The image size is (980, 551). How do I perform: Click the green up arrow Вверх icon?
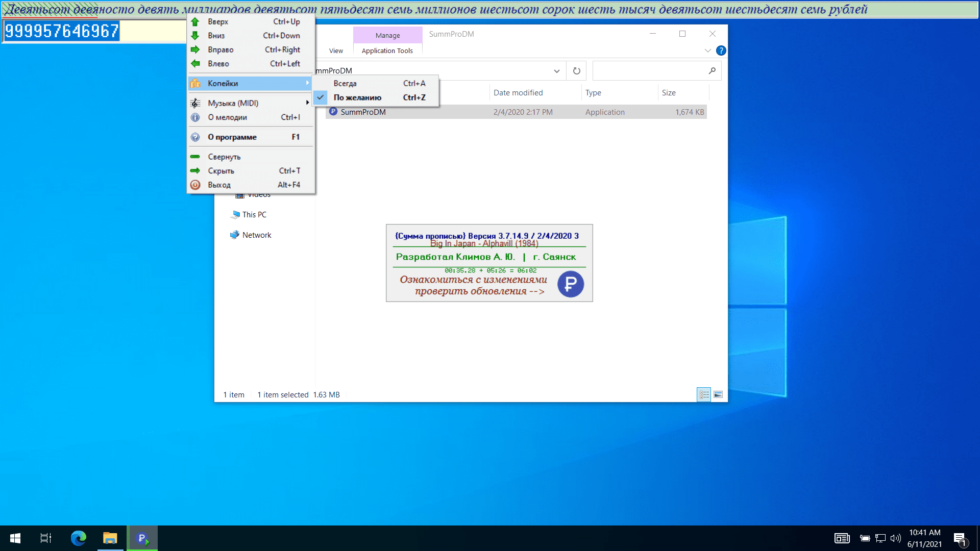coord(195,21)
